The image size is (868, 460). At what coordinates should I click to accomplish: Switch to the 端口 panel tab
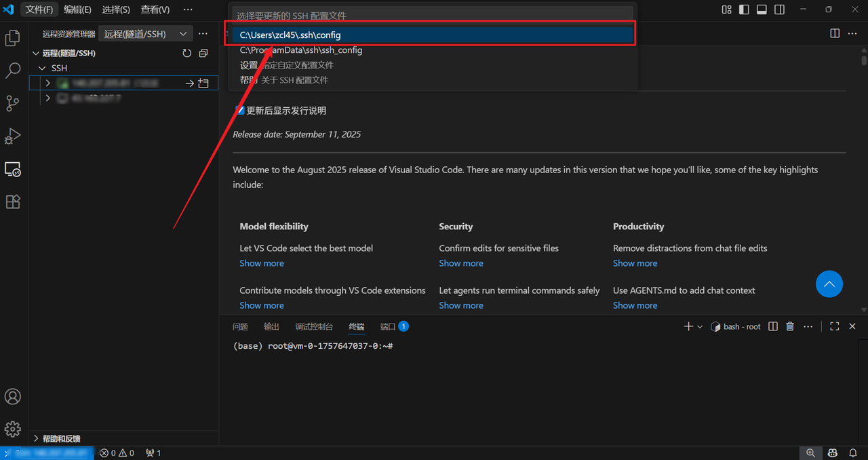pos(394,326)
